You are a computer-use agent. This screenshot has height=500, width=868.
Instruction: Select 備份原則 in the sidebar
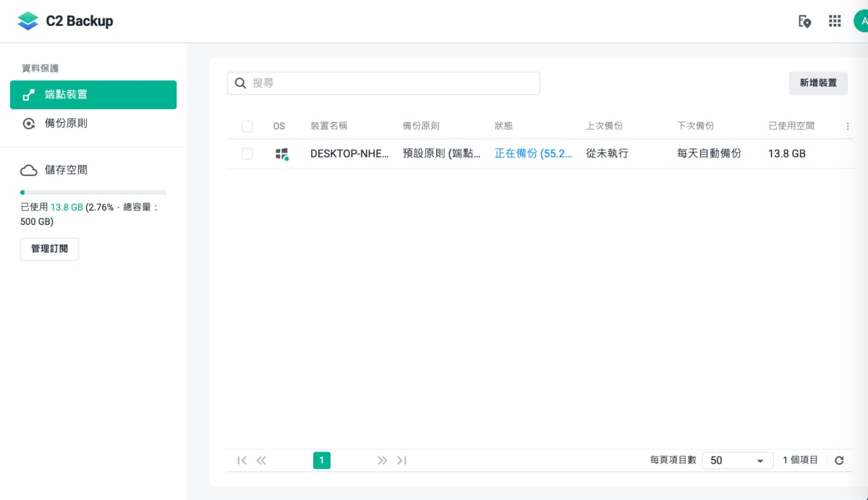click(x=66, y=123)
